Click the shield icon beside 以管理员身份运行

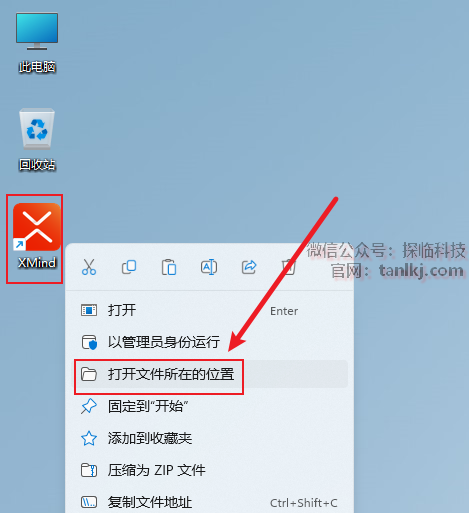click(89, 342)
